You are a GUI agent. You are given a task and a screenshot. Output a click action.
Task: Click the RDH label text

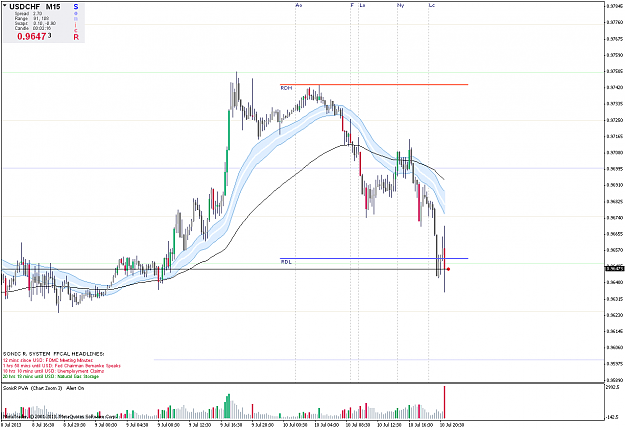pyautogui.click(x=286, y=88)
